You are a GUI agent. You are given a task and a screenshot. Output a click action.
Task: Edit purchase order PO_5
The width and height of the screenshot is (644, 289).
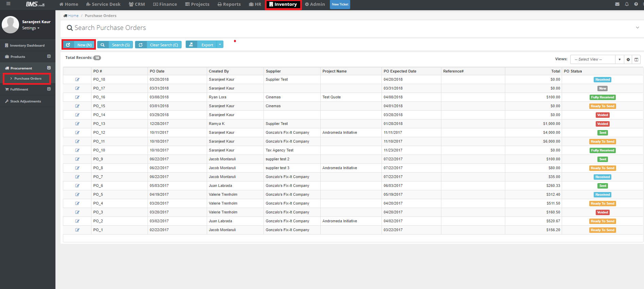coord(77,194)
